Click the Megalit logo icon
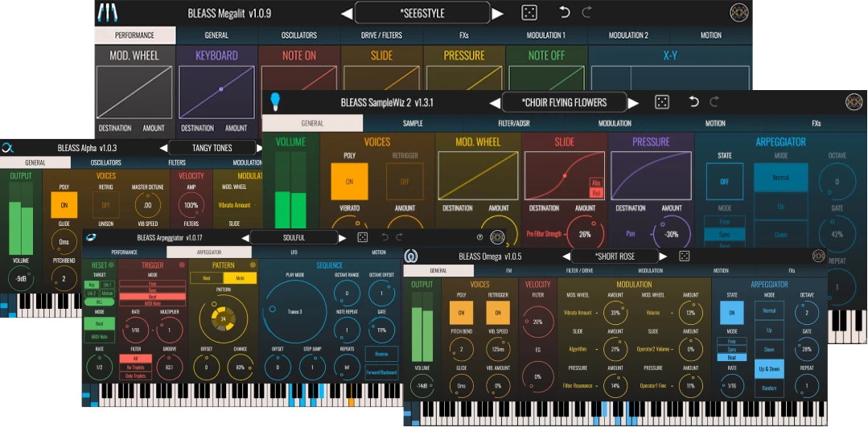The image size is (868, 427). (106, 13)
